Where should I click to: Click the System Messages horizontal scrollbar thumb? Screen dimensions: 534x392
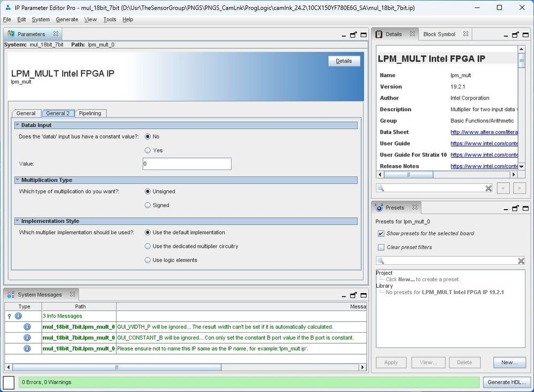117,367
